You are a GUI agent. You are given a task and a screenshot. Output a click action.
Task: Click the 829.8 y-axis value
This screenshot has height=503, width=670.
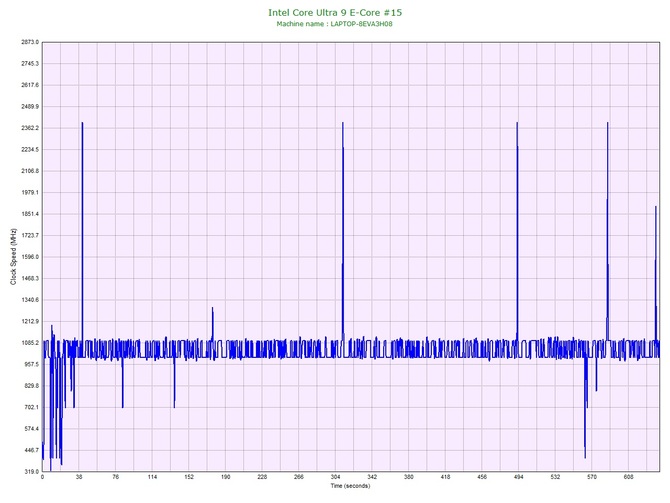tap(31, 385)
